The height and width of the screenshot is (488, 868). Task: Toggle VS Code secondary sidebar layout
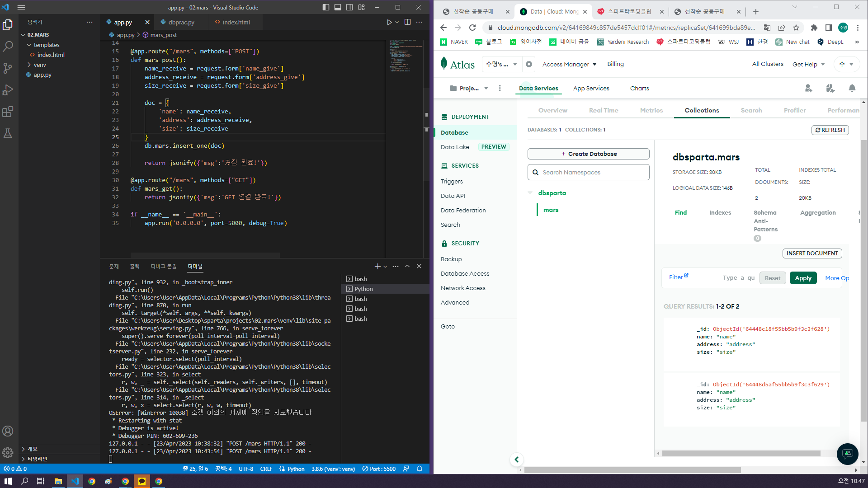click(349, 7)
